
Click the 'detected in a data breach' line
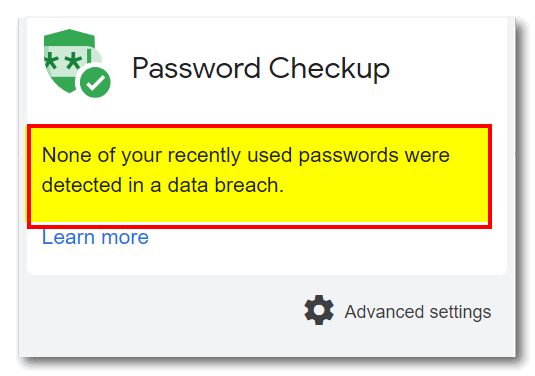point(163,185)
